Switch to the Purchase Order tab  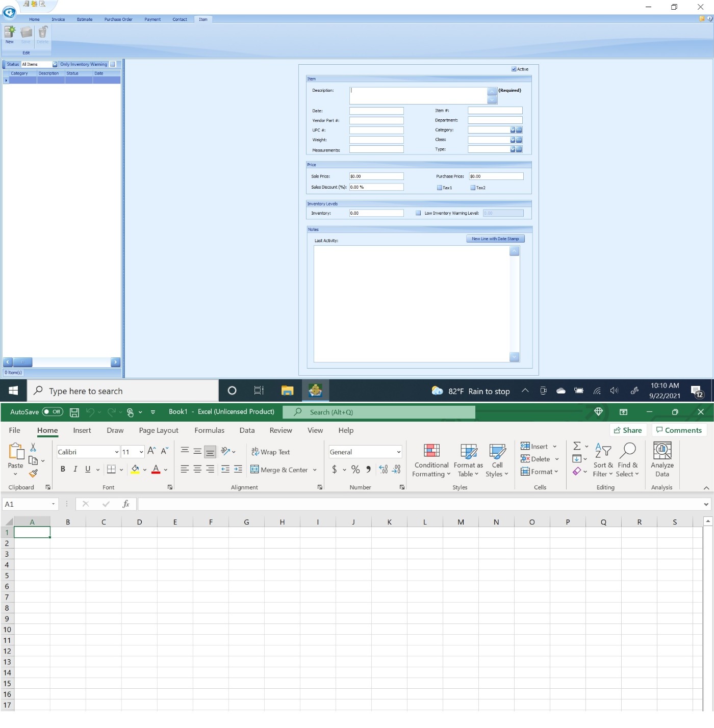click(118, 19)
